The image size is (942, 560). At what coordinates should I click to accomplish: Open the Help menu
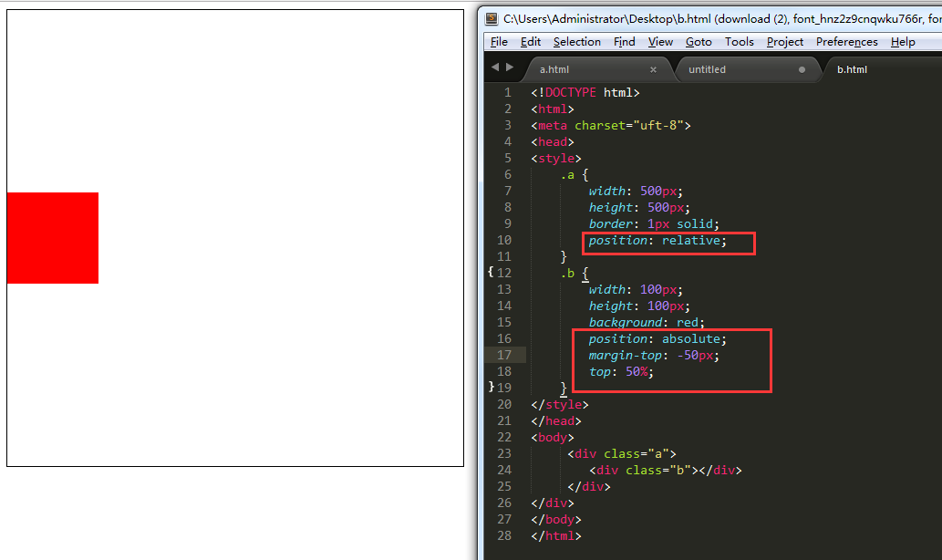(x=903, y=41)
